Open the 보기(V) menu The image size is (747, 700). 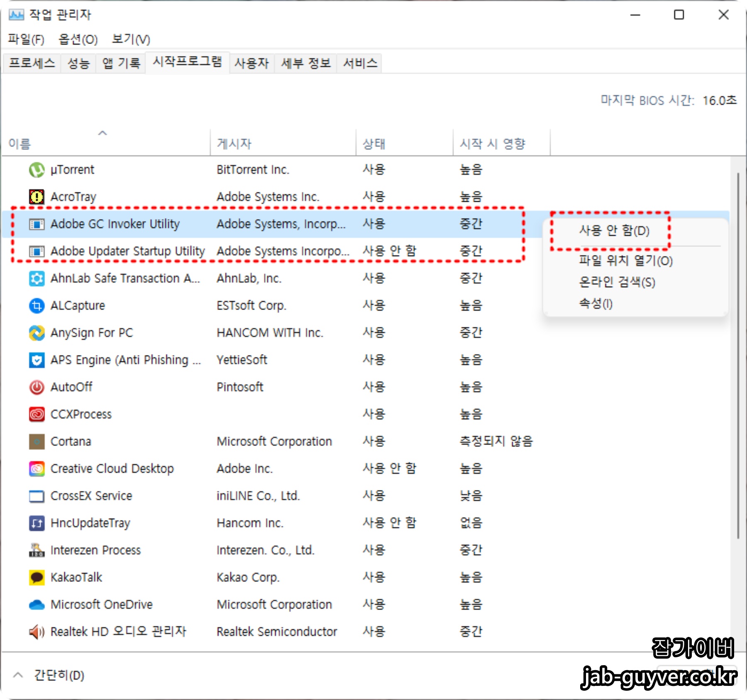click(x=131, y=39)
